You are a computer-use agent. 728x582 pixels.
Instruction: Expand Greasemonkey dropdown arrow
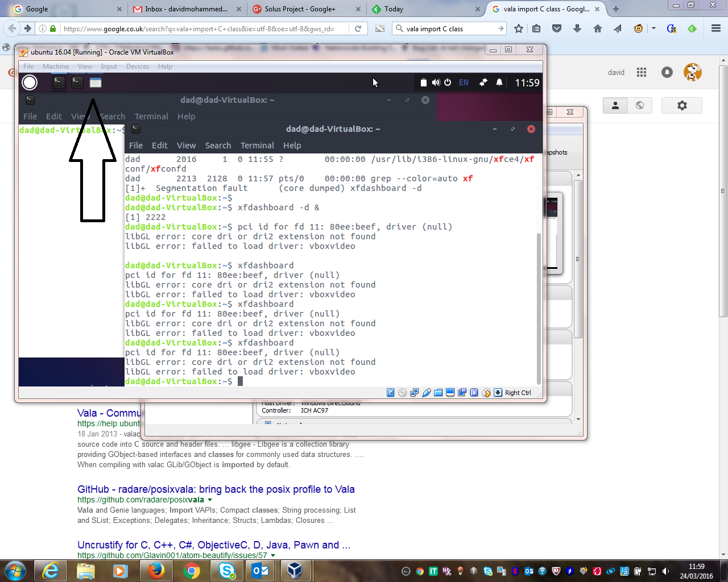pyautogui.click(x=653, y=28)
